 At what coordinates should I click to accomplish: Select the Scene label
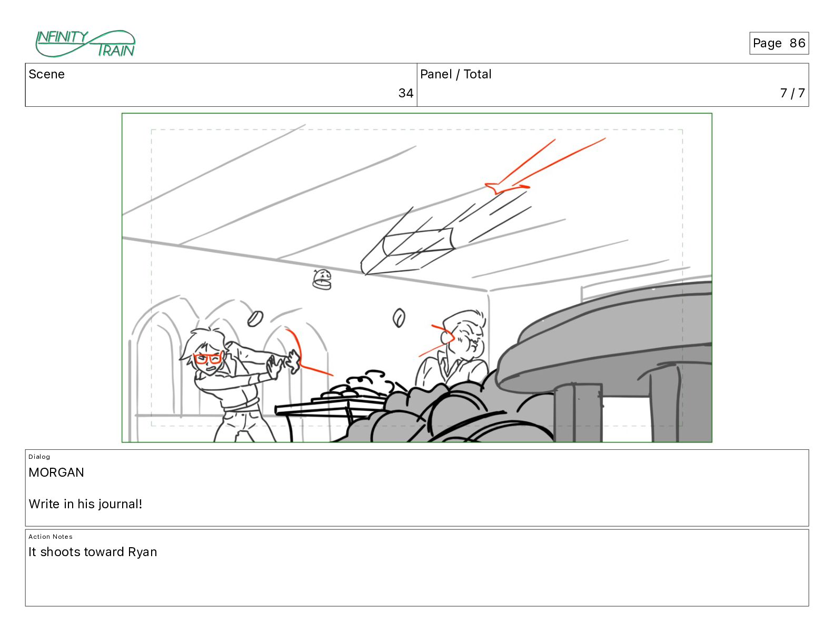coord(46,74)
